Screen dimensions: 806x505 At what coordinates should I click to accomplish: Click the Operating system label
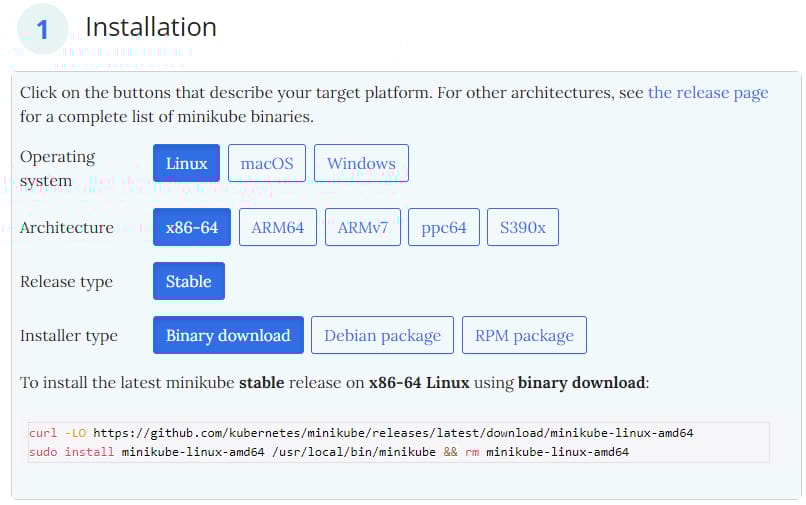click(x=58, y=168)
